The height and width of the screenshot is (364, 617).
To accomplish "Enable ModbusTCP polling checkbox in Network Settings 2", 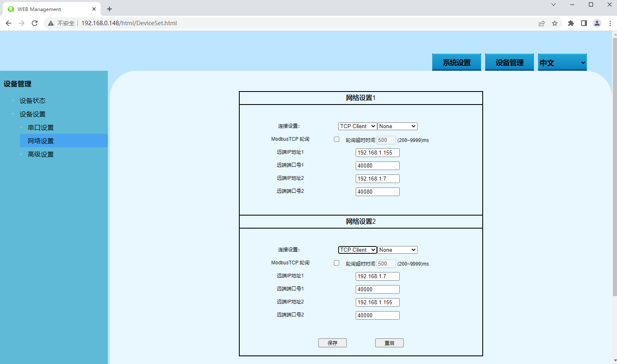I will click(337, 263).
